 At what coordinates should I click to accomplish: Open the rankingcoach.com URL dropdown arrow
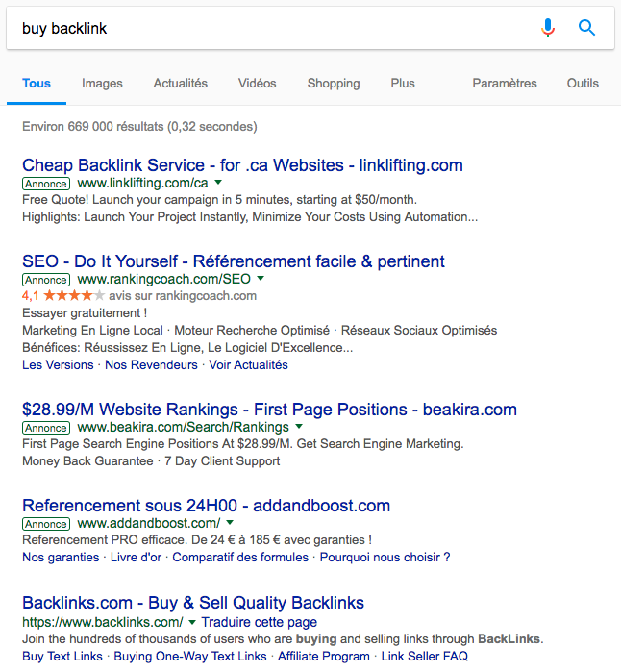click(x=261, y=278)
